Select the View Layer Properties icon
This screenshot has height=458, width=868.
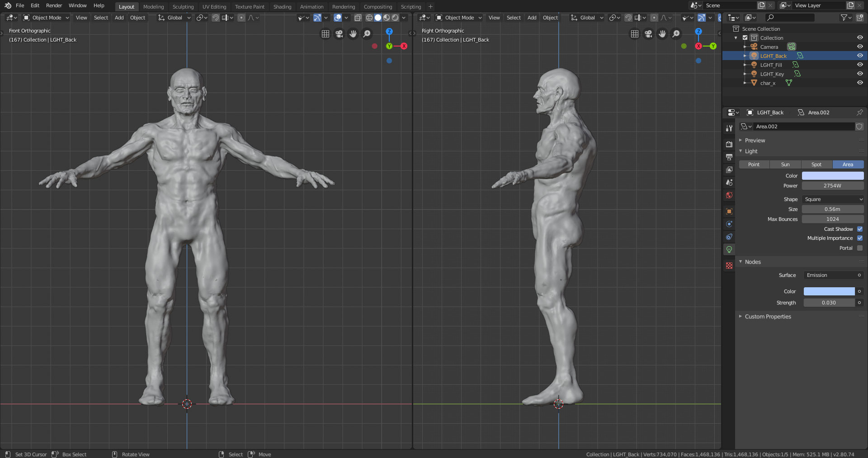click(729, 170)
